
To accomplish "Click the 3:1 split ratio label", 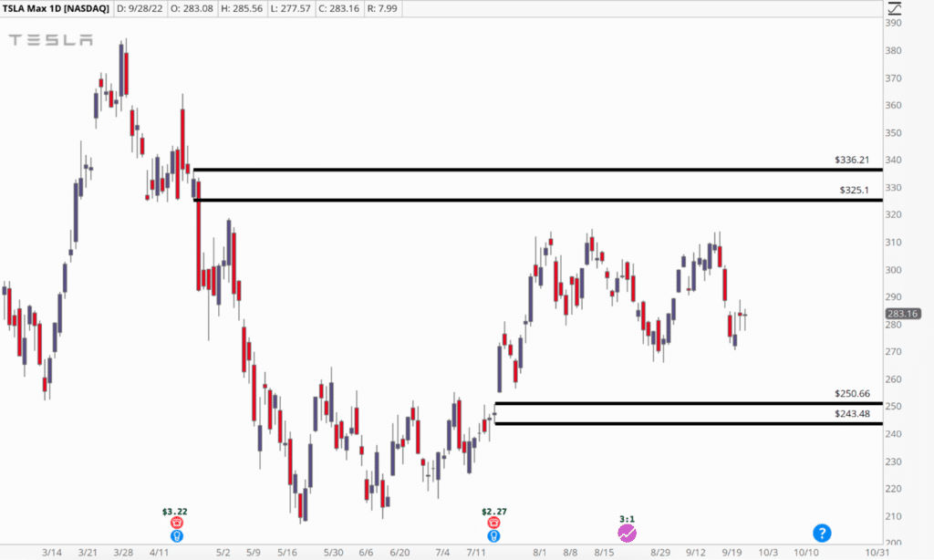I will click(x=627, y=519).
